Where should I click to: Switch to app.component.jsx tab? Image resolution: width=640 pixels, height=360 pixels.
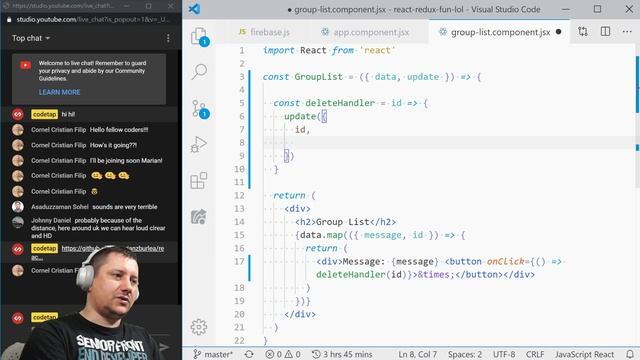[x=365, y=32]
